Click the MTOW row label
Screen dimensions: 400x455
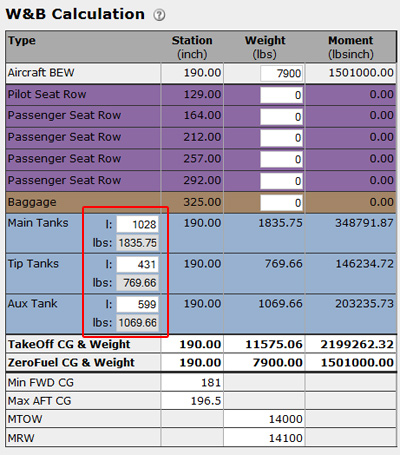[25, 419]
